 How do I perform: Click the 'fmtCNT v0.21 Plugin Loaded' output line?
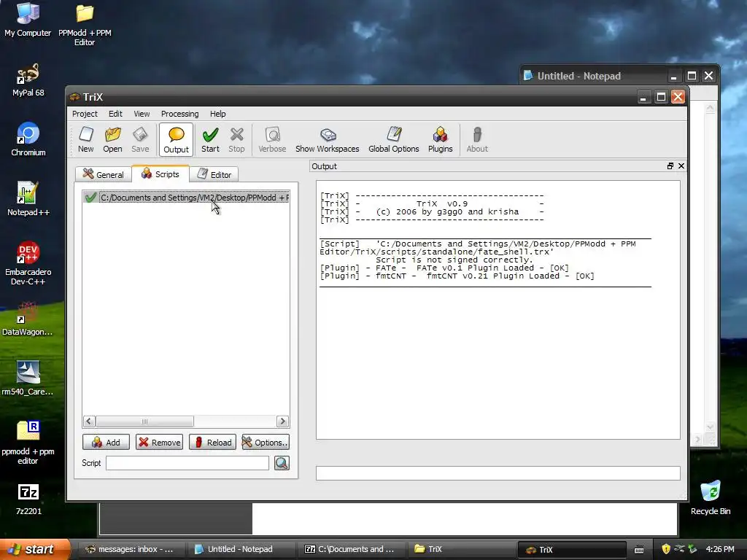pos(457,276)
